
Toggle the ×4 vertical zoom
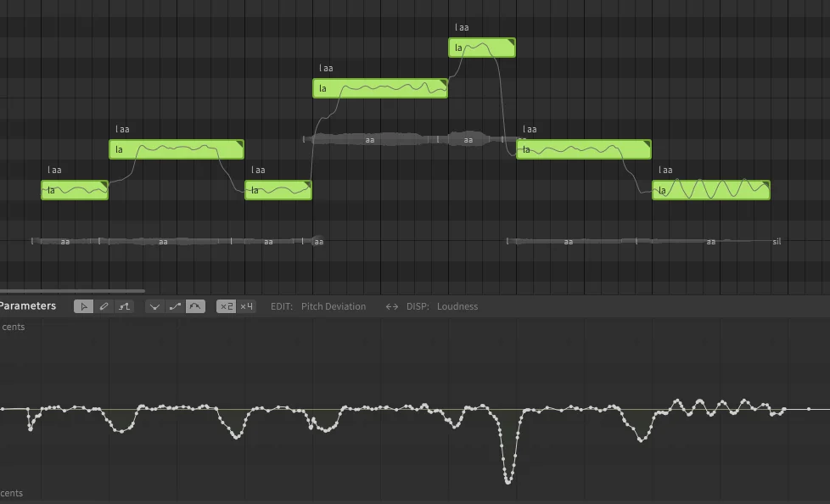tap(247, 306)
